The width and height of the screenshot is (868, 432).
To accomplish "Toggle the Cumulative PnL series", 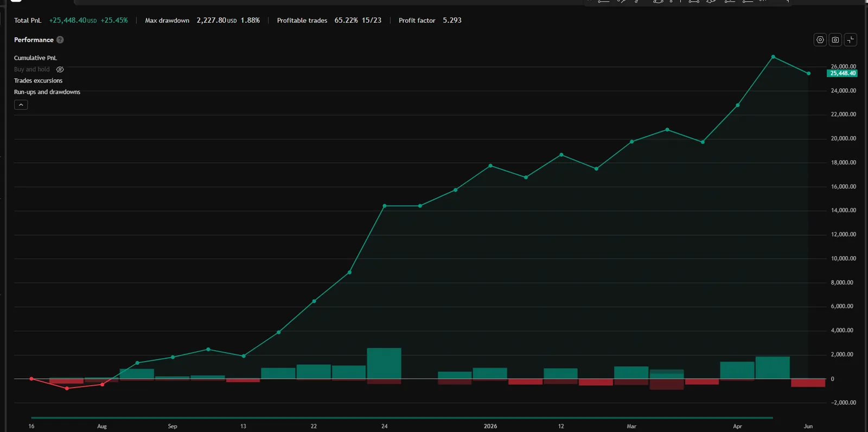I will pos(35,58).
